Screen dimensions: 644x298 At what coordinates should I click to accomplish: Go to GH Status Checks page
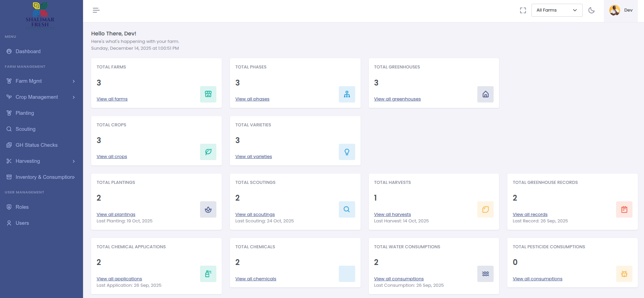click(36, 145)
